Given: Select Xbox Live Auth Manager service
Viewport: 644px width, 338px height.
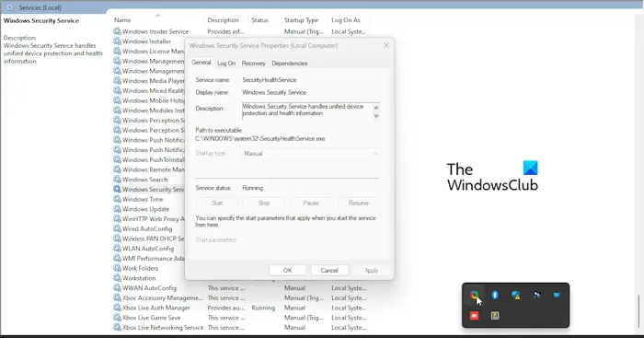Looking at the screenshot, I should 156,308.
